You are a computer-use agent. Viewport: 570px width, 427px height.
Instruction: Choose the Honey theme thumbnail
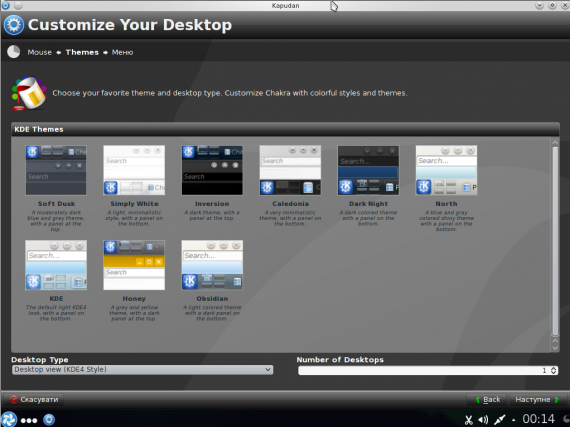click(x=134, y=265)
